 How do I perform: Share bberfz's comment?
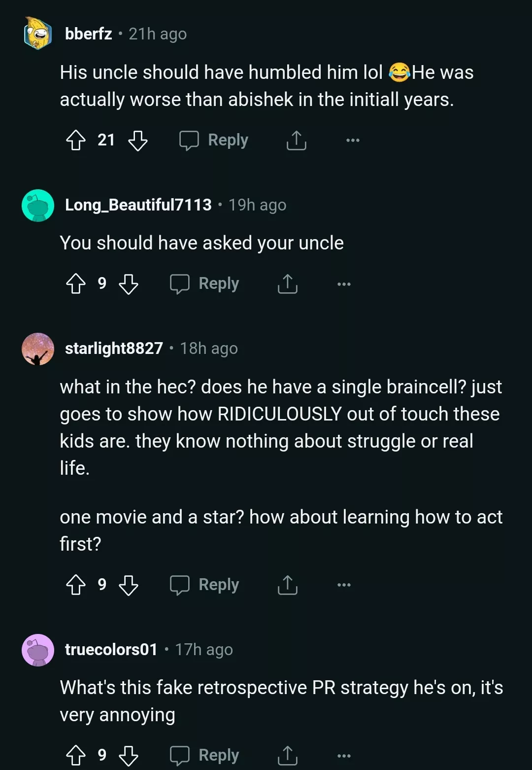296,140
